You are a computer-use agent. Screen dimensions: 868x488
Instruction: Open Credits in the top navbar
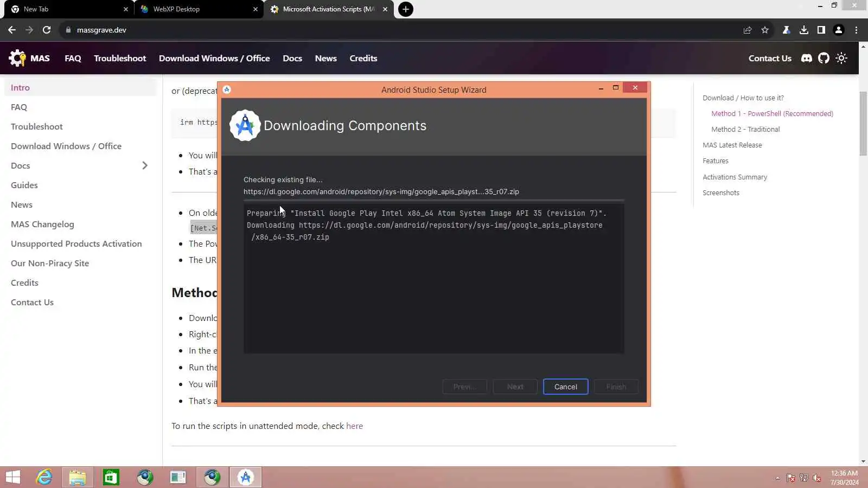[363, 58]
